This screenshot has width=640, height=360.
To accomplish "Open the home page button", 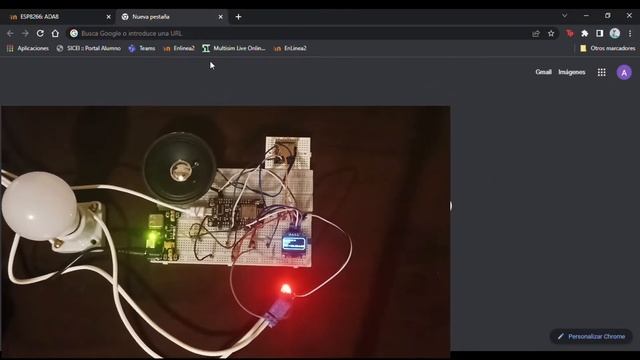I will [55, 33].
